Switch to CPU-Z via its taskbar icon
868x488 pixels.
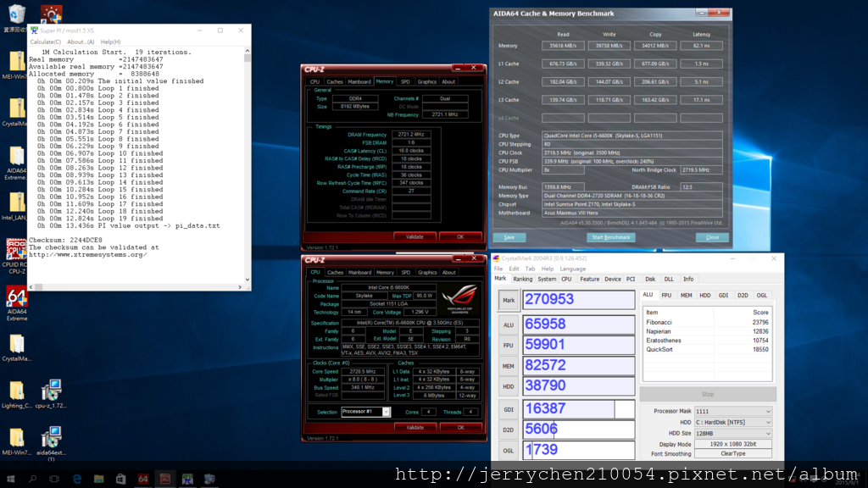tap(165, 479)
